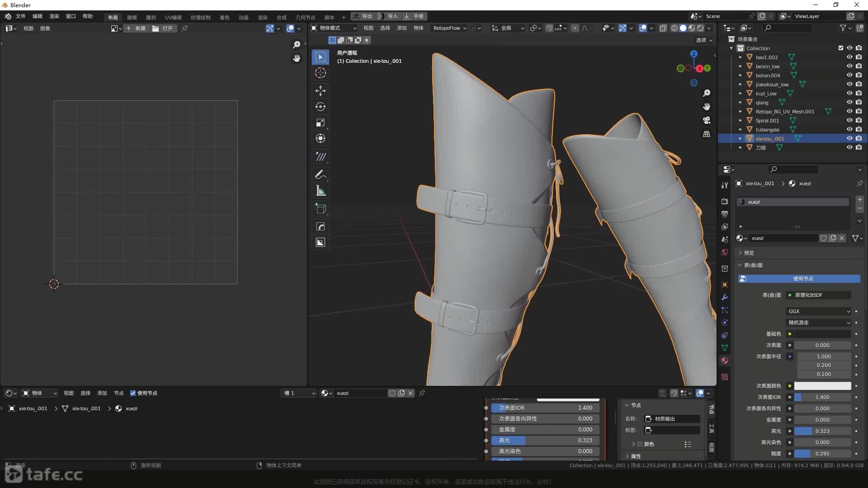Hide bao1.002 object in viewport
Image resolution: width=868 pixels, height=488 pixels.
coord(849,57)
